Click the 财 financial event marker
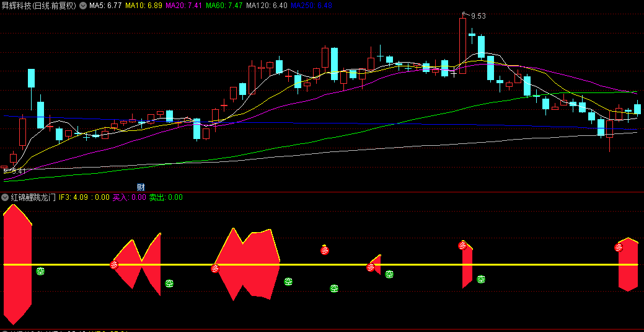 point(141,187)
